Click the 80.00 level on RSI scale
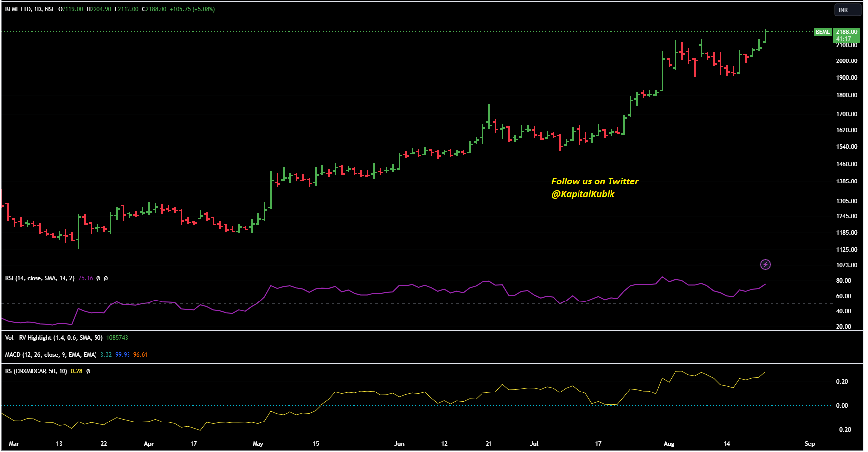Viewport: 868px width, 452px height. coord(843,281)
